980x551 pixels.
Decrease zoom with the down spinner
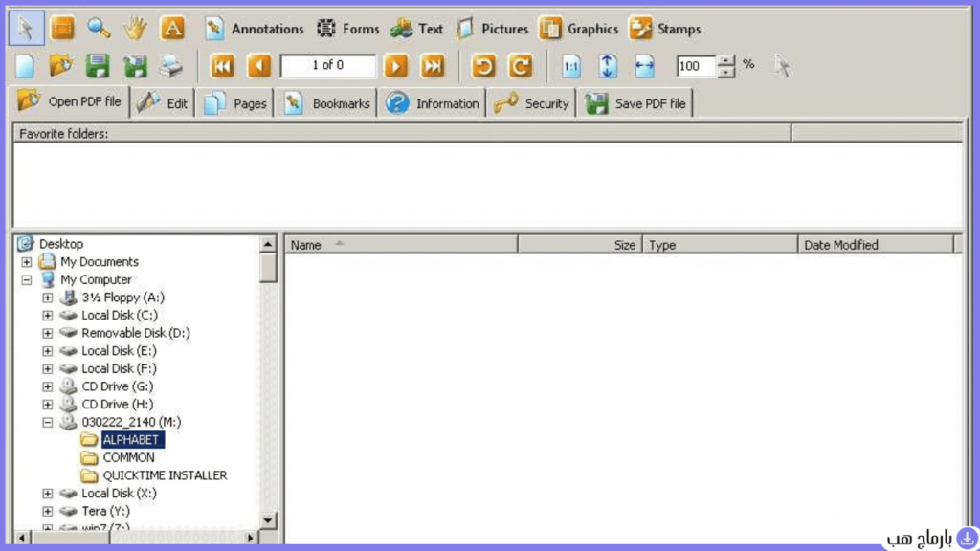coord(725,72)
